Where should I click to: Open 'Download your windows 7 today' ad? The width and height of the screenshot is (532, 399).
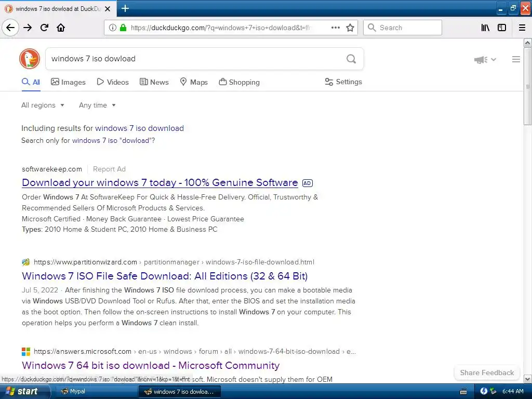(x=160, y=182)
